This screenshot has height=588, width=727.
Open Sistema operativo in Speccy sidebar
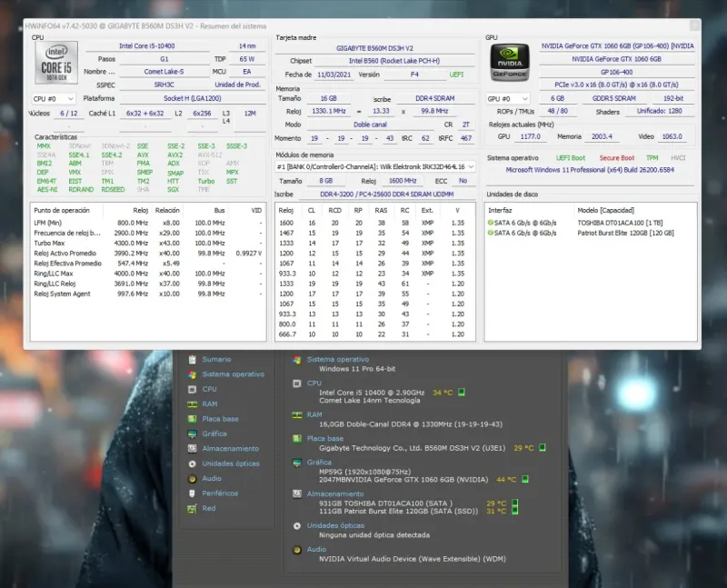233,374
